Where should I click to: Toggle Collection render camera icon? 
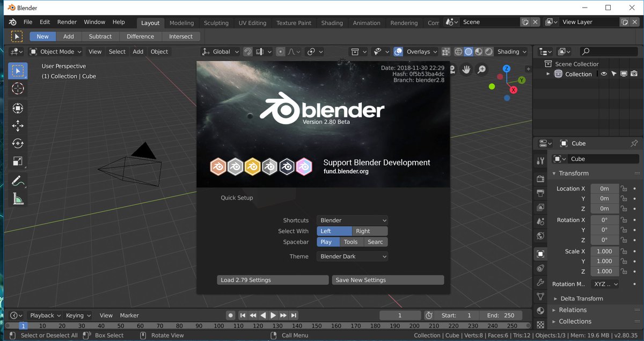[x=634, y=74]
